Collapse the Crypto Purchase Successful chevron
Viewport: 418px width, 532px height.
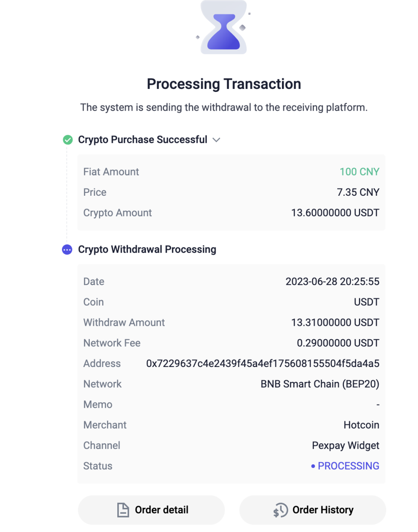tap(216, 140)
